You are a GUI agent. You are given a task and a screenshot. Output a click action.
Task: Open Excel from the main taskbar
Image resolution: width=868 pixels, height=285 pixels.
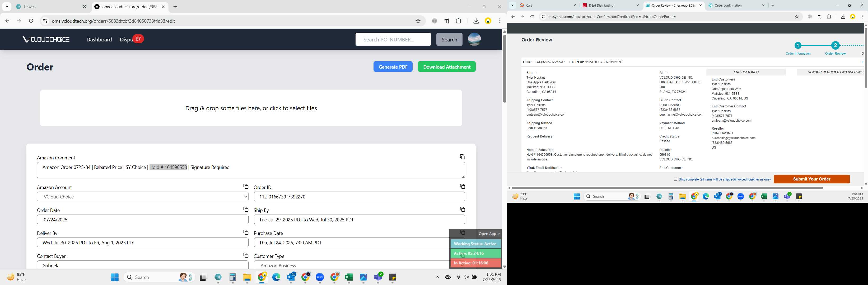[x=349, y=277]
